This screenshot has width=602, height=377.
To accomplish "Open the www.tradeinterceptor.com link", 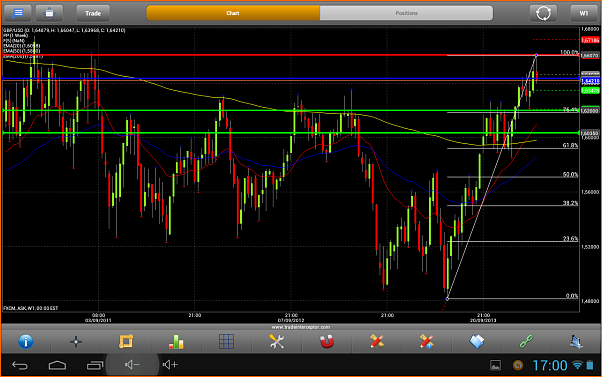I will 301,327.
